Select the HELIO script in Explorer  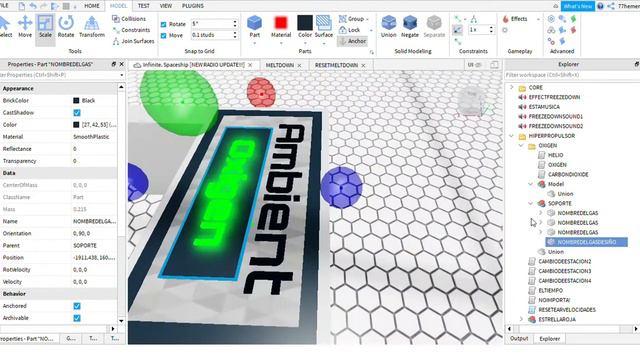click(x=555, y=155)
